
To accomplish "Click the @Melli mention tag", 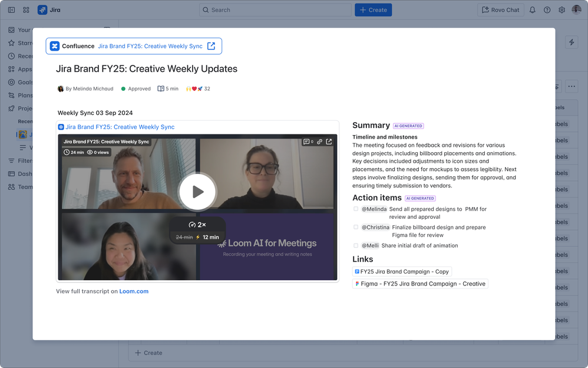I will click(x=370, y=245).
